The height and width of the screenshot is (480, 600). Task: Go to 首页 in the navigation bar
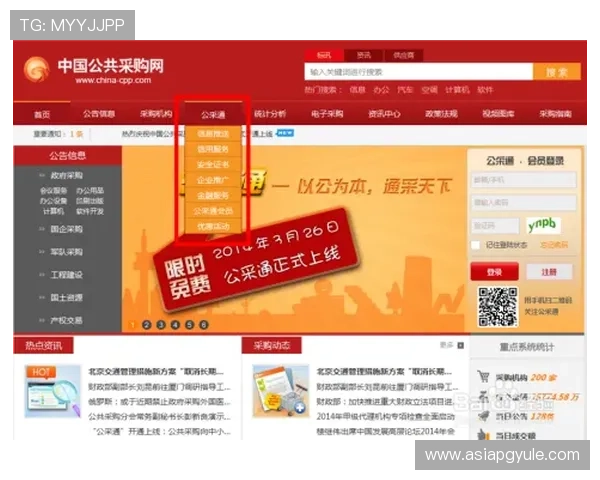point(42,114)
